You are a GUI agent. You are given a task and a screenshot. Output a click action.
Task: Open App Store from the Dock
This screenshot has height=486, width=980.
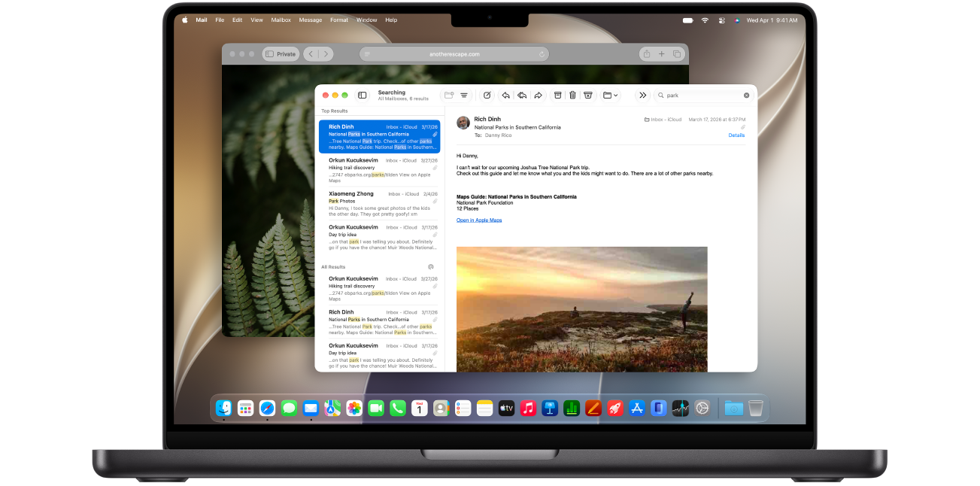(636, 408)
